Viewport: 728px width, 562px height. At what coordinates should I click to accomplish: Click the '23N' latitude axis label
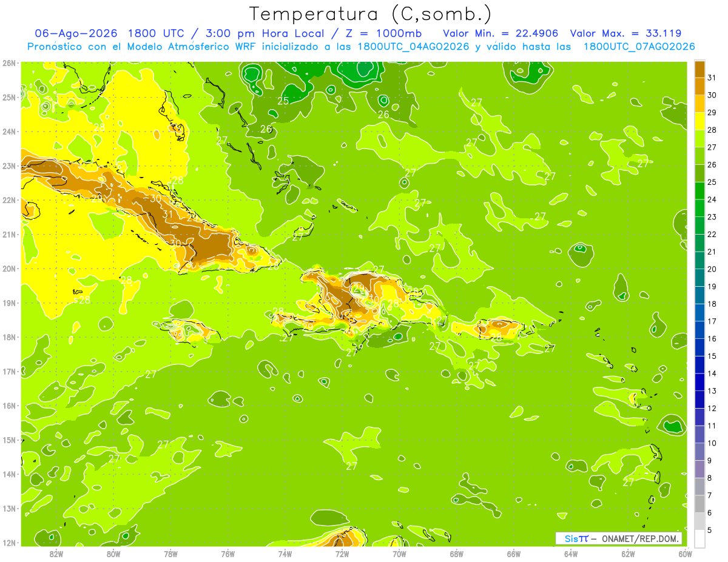pyautogui.click(x=8, y=166)
